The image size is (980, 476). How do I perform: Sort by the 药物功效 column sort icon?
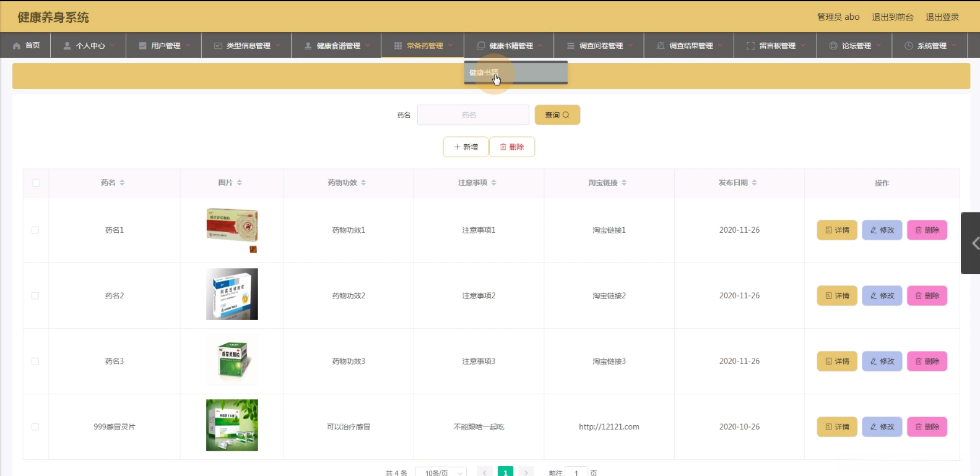click(x=363, y=183)
